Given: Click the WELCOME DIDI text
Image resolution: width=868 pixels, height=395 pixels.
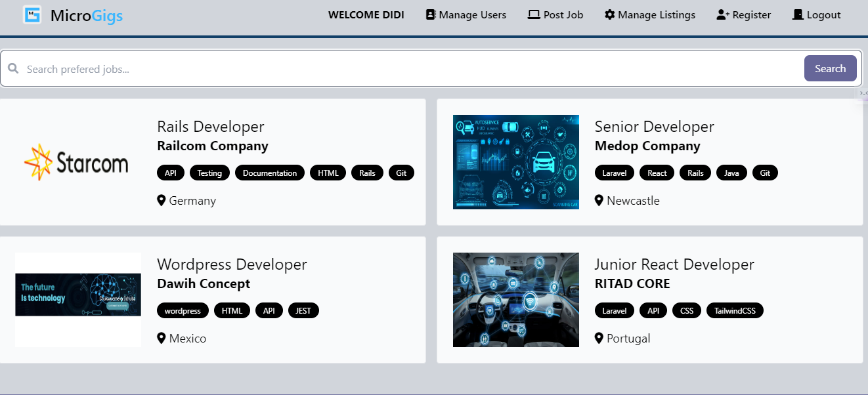Looking at the screenshot, I should 366,14.
